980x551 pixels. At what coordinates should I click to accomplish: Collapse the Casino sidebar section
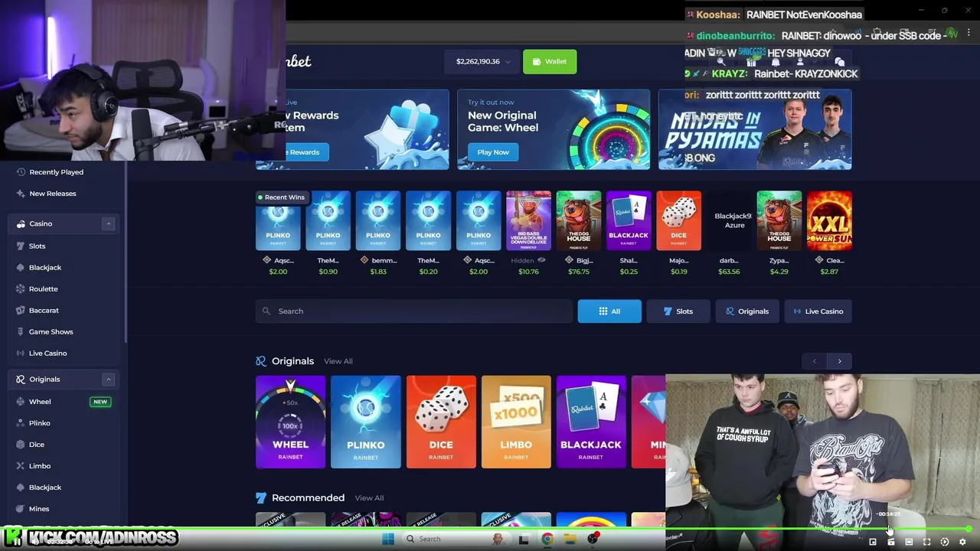pos(108,223)
